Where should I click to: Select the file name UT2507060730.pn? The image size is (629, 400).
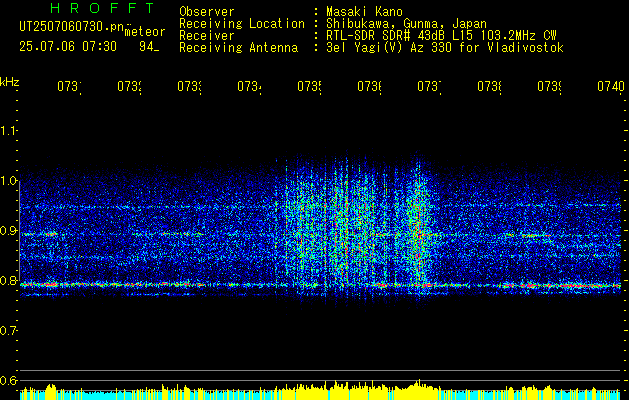click(x=71, y=26)
